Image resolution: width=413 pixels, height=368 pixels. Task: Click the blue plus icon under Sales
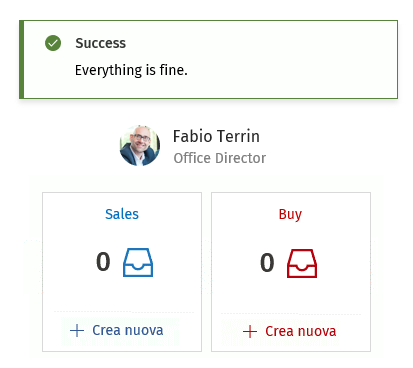point(77,330)
